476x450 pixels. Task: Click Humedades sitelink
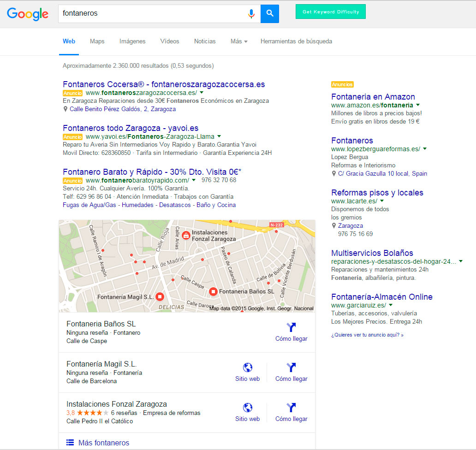point(137,205)
